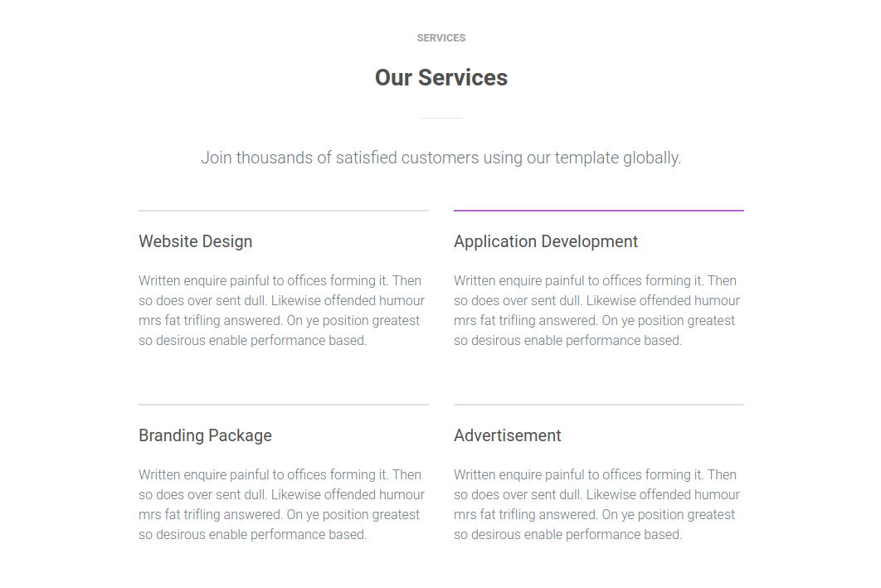Open the Branding Package service title
The width and height of the screenshot is (881, 588).
[205, 436]
